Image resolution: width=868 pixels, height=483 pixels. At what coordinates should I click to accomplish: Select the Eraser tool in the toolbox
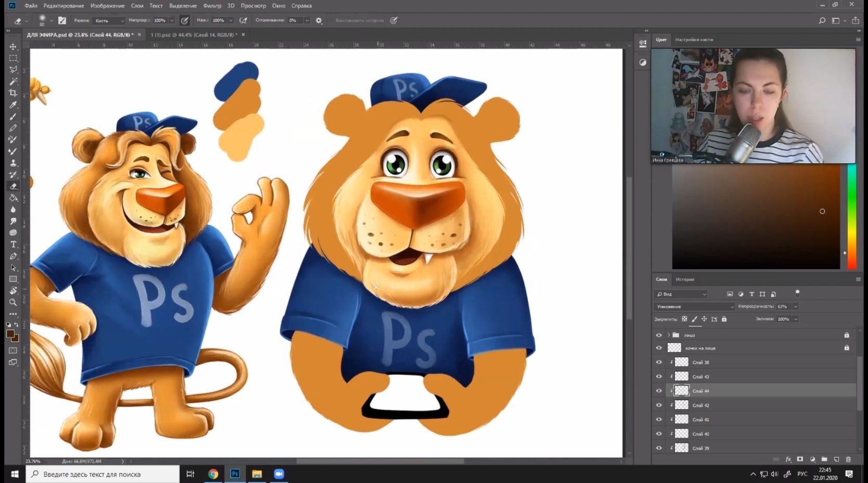pos(13,186)
